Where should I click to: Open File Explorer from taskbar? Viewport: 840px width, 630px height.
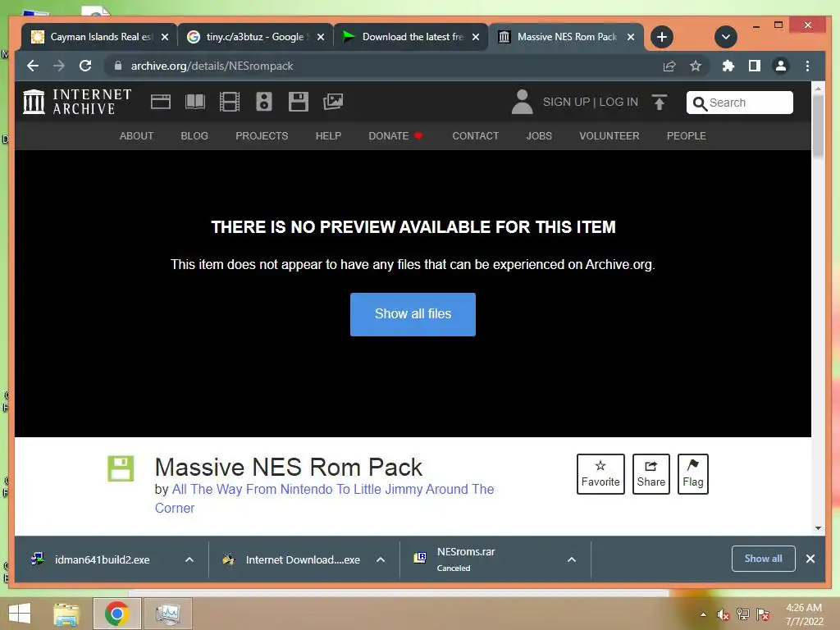pyautogui.click(x=66, y=614)
